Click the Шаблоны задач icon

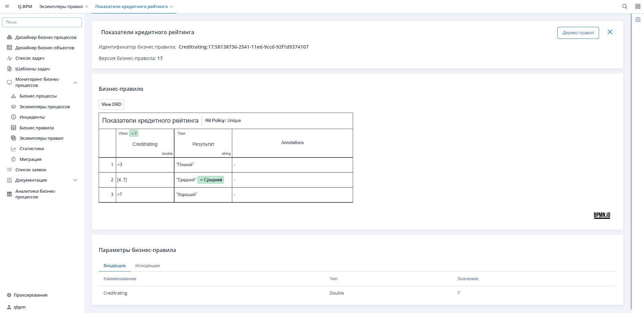[9, 69]
